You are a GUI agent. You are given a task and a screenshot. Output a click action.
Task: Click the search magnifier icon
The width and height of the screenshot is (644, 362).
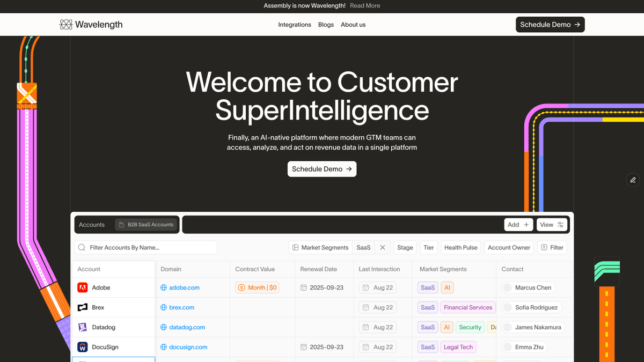pos(82,248)
